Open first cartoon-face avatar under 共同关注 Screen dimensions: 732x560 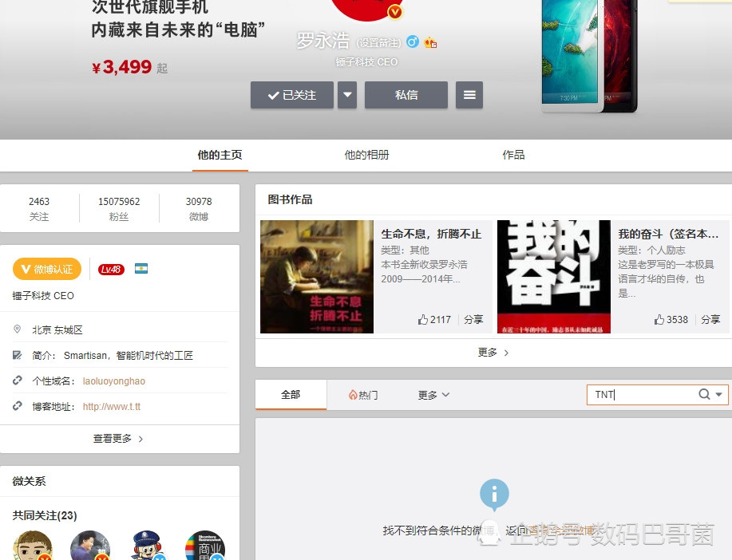pyautogui.click(x=32, y=546)
